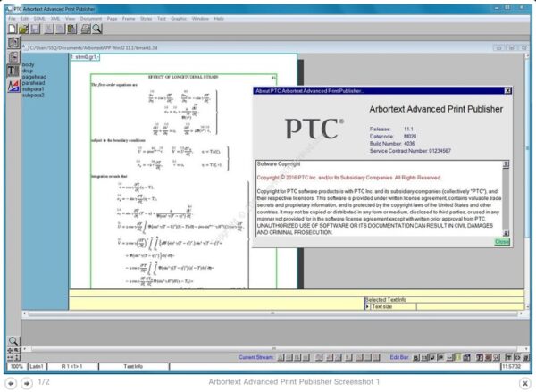Click the Text Info status bar field
Screen dimensions: 536x392
click(x=134, y=366)
